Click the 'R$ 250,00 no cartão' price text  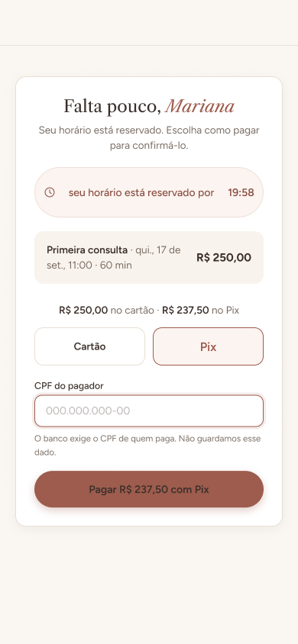point(106,310)
